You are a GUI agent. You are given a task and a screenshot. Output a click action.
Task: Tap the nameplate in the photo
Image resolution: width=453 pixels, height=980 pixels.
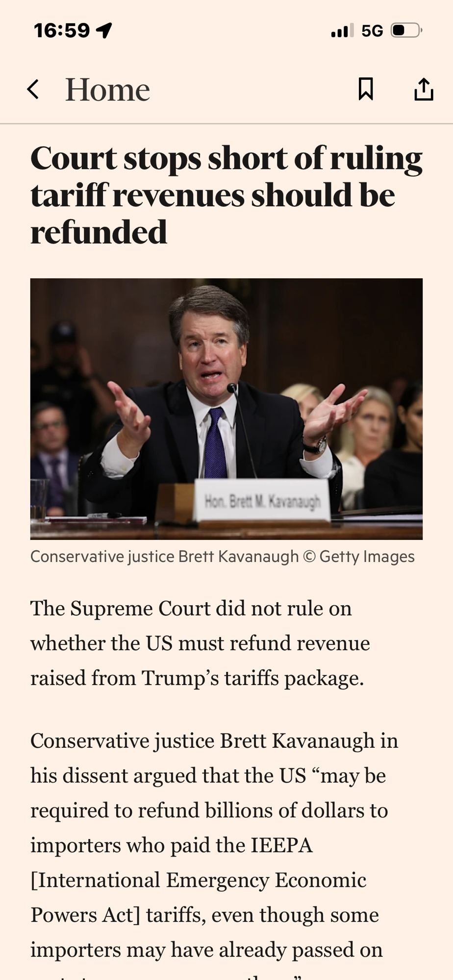(262, 501)
